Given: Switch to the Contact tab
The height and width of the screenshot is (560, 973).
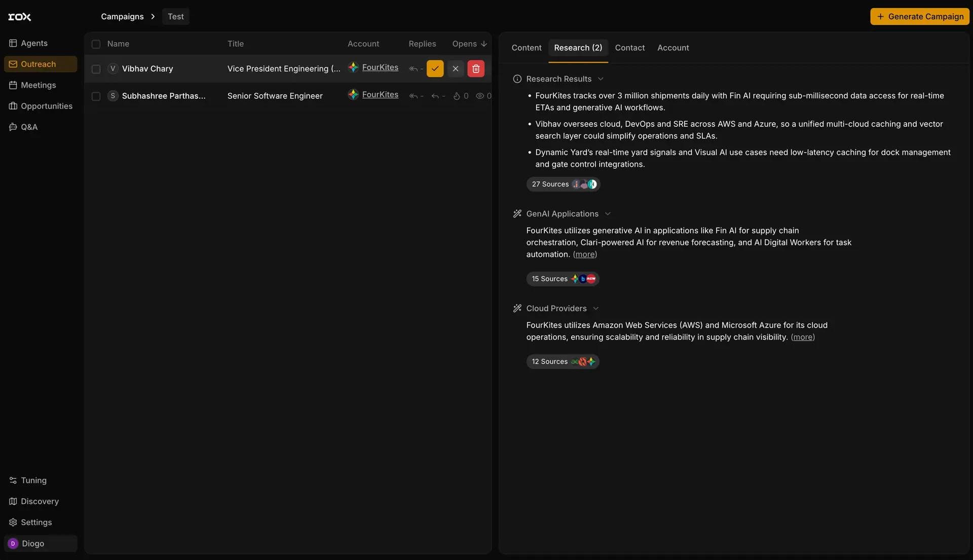Looking at the screenshot, I should pos(629,48).
